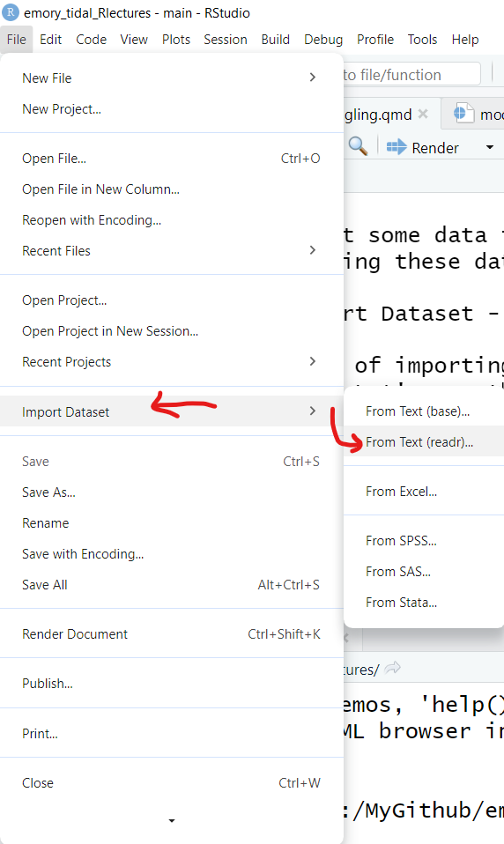Click the RStudio logo in title bar

pos(11,12)
